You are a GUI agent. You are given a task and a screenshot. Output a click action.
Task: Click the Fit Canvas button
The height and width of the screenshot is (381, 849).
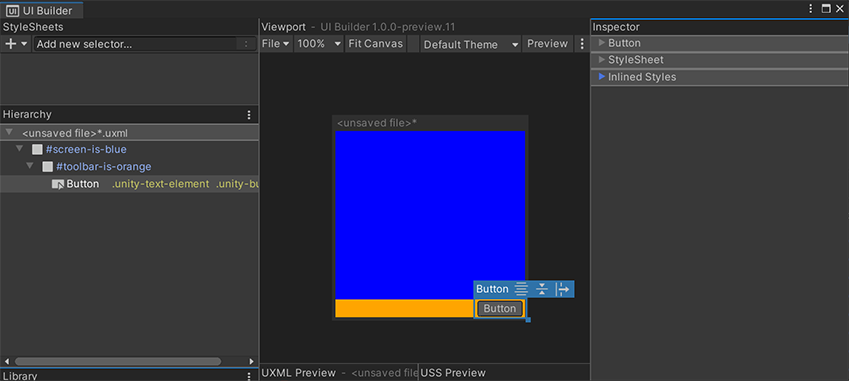pyautogui.click(x=376, y=44)
